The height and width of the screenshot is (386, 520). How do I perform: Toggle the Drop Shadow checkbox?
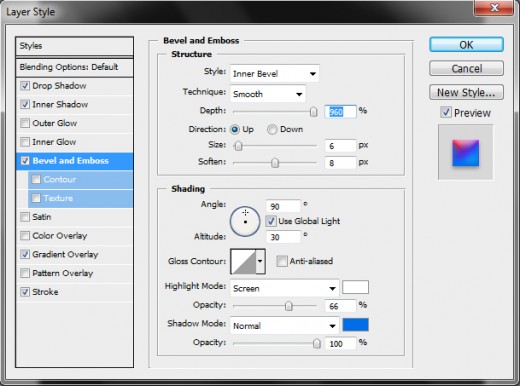(25, 86)
